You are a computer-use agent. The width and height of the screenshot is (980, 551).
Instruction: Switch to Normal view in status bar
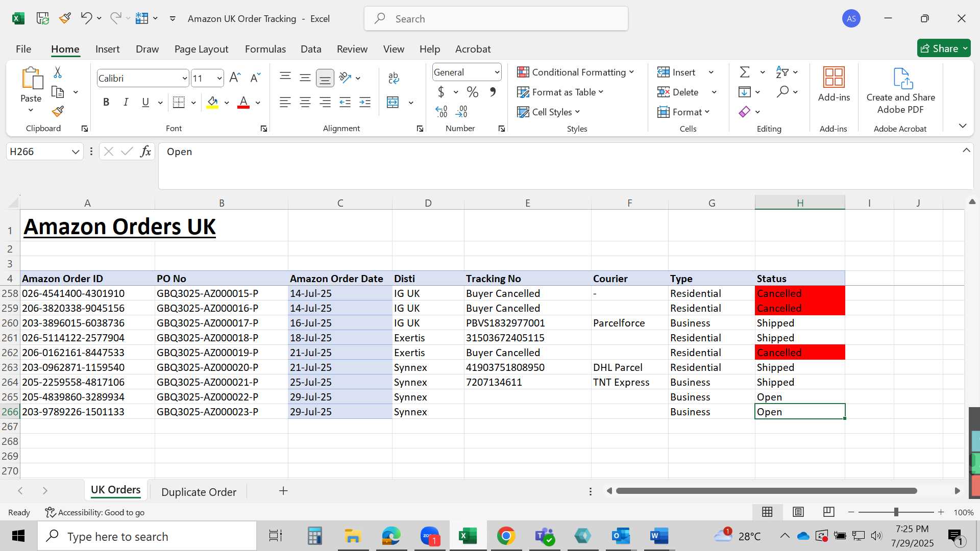767,512
